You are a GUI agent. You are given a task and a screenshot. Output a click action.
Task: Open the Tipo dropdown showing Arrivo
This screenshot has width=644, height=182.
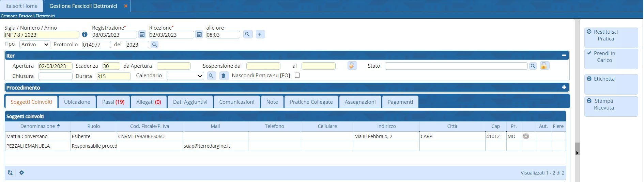[35, 45]
